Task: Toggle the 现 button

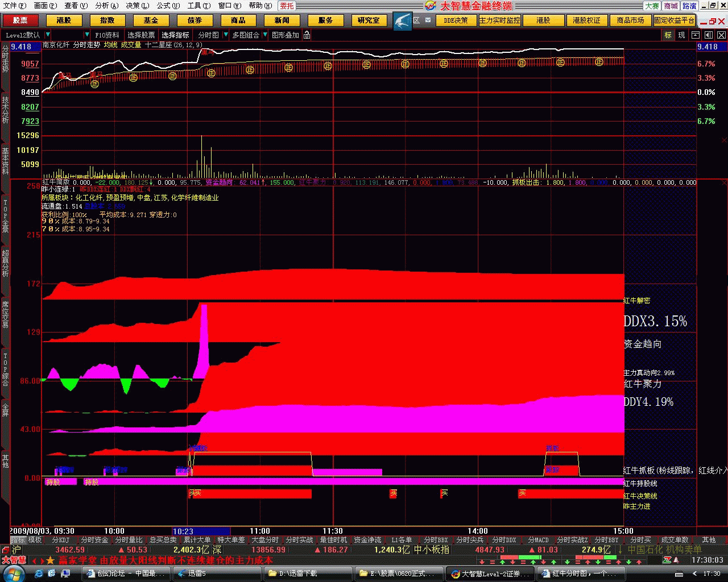Action: click(x=681, y=35)
